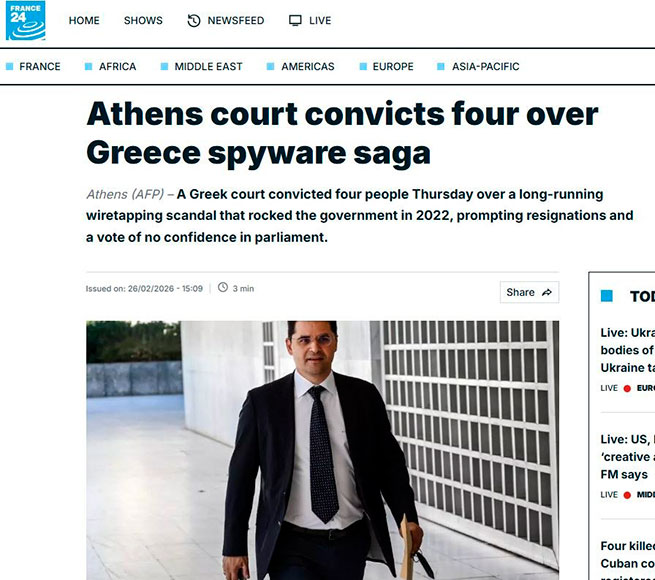Click the share arrow icon
Screen dimensions: 655x580
pyautogui.click(x=547, y=293)
